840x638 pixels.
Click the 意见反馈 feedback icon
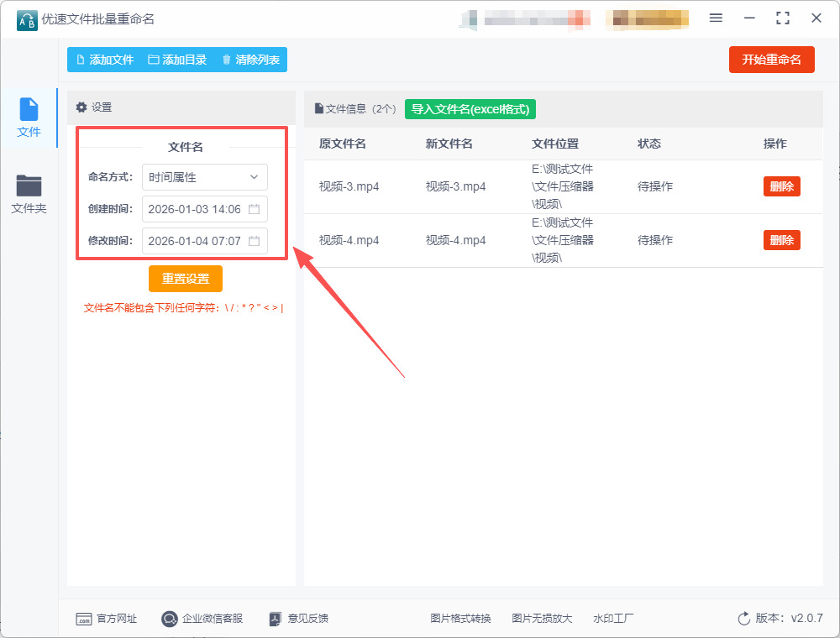coord(275,619)
